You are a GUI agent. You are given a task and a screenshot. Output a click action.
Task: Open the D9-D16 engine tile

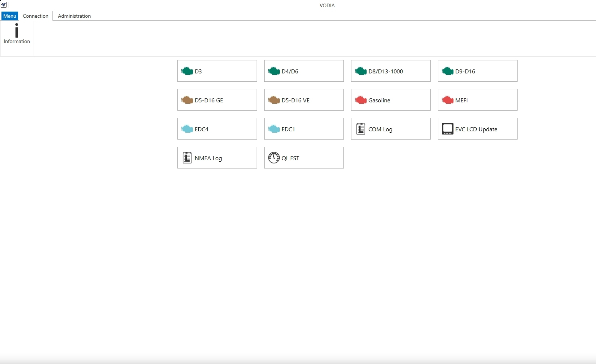477,71
